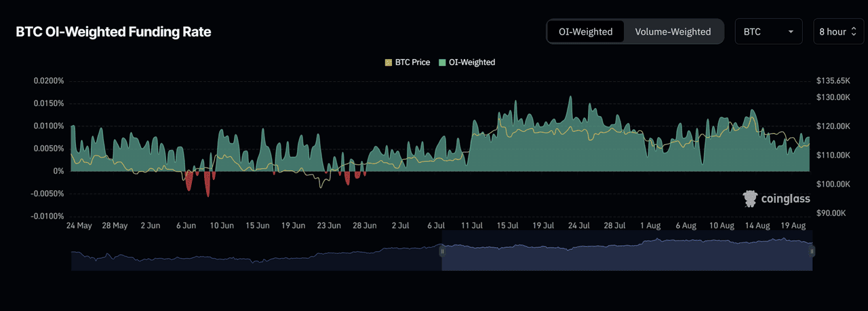Click the BTC OI-Weighted Funding Rate title

(x=114, y=32)
